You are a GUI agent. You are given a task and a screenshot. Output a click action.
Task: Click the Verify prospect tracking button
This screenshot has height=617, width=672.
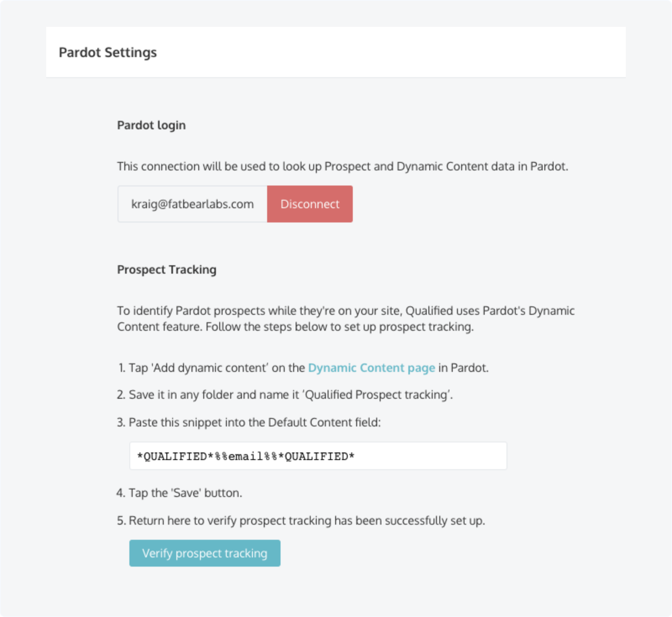coord(205,553)
